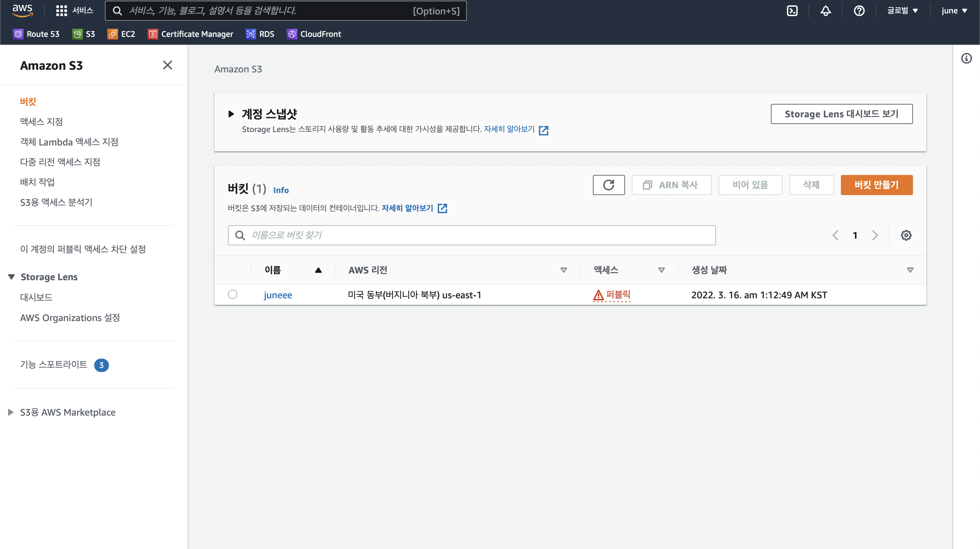Focus the top AWS service search field
The height and width of the screenshot is (549, 980).
coord(286,11)
